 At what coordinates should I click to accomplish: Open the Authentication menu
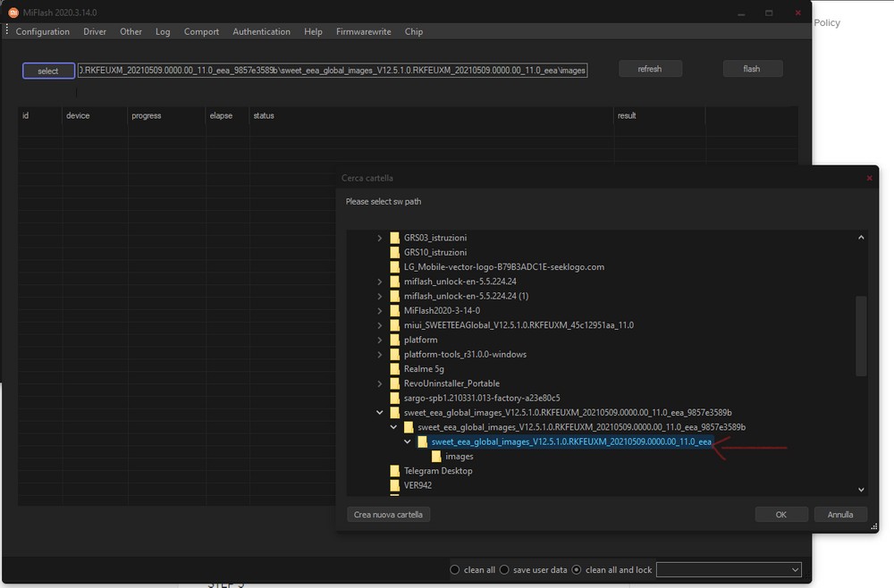(261, 31)
